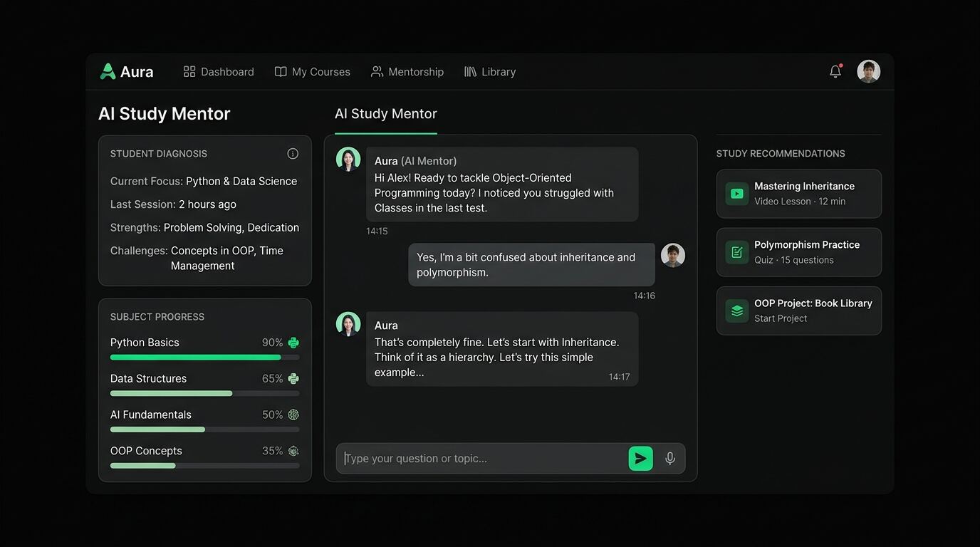Screen dimensions: 980x547
Task: Click the Student Diagnosis info icon
Action: 293,154
